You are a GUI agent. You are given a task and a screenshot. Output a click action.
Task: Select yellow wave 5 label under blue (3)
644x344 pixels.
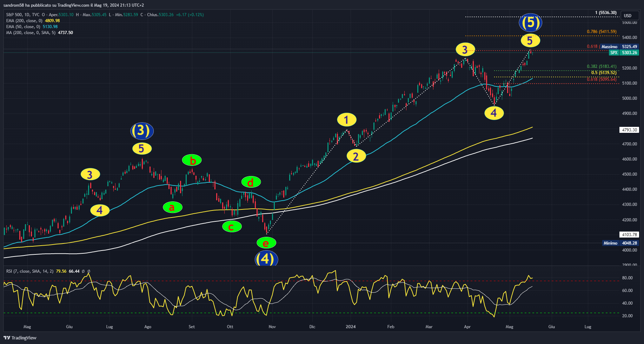[x=142, y=148]
